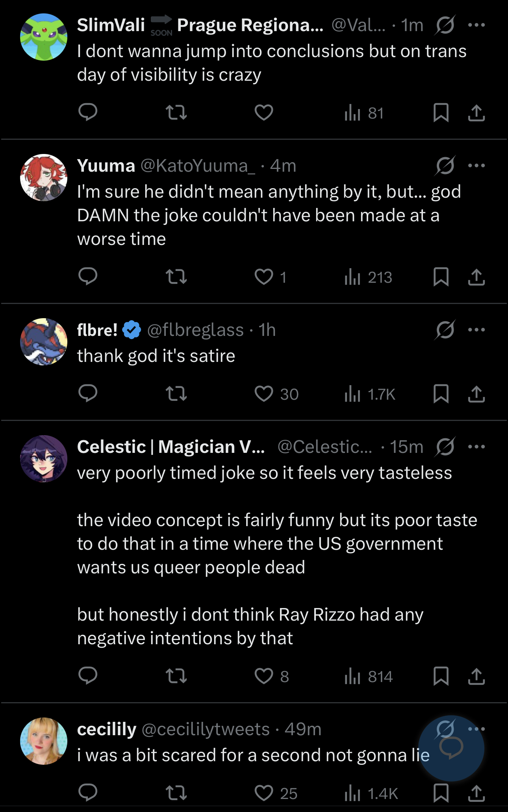Open Grok icon on flbre!'s tweet
508x812 pixels.
[x=445, y=330]
